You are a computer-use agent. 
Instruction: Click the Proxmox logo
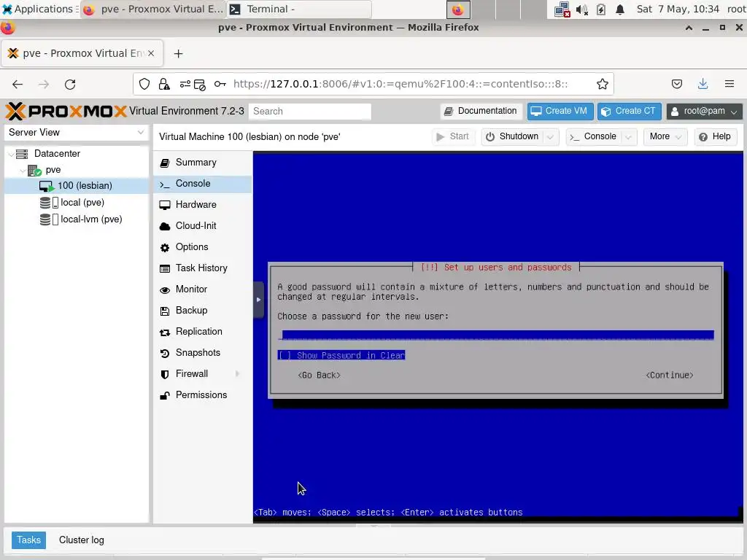66,112
